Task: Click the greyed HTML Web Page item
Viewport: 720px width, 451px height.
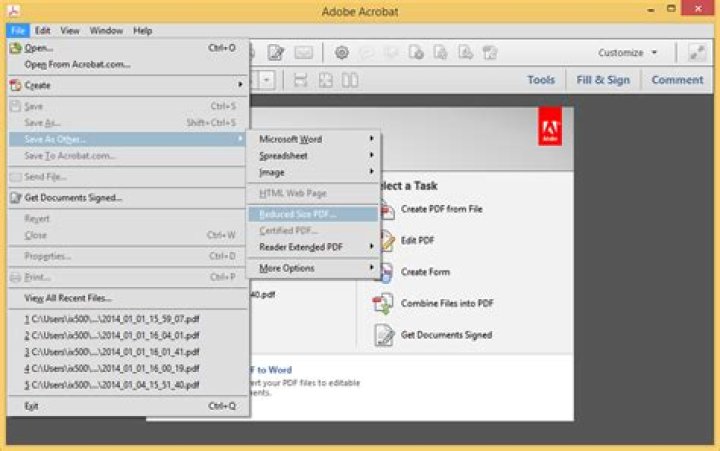Action: [x=313, y=193]
